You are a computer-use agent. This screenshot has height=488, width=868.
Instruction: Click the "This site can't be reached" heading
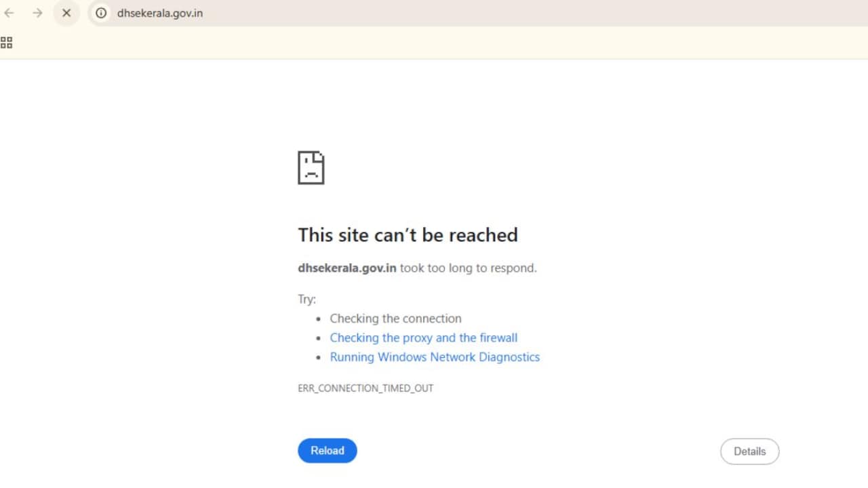(x=408, y=235)
